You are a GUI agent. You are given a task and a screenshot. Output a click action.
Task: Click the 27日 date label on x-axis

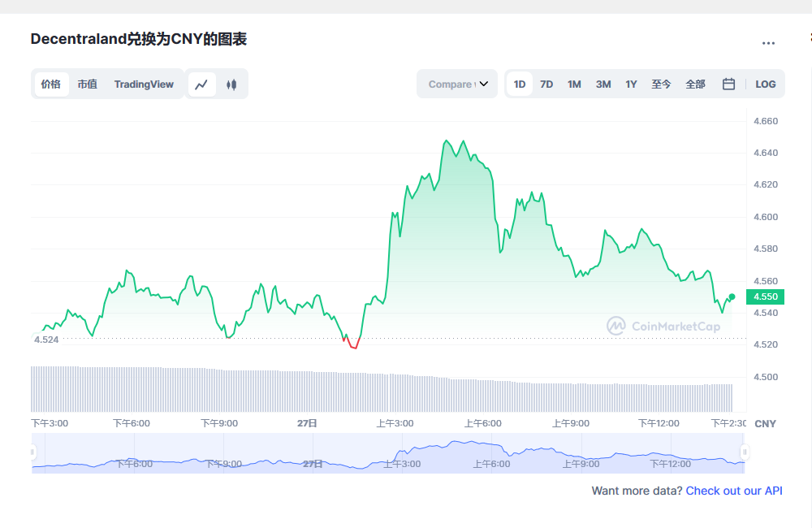pyautogui.click(x=307, y=423)
